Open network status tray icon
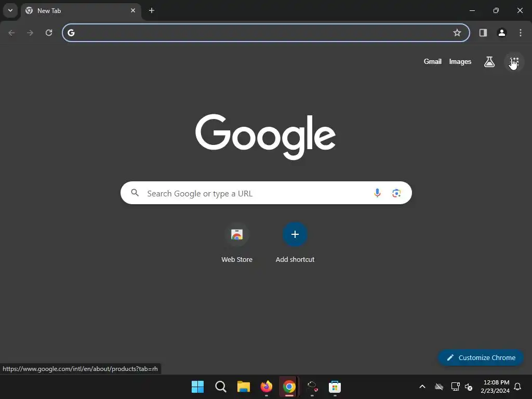This screenshot has height=399, width=532. 455,387
